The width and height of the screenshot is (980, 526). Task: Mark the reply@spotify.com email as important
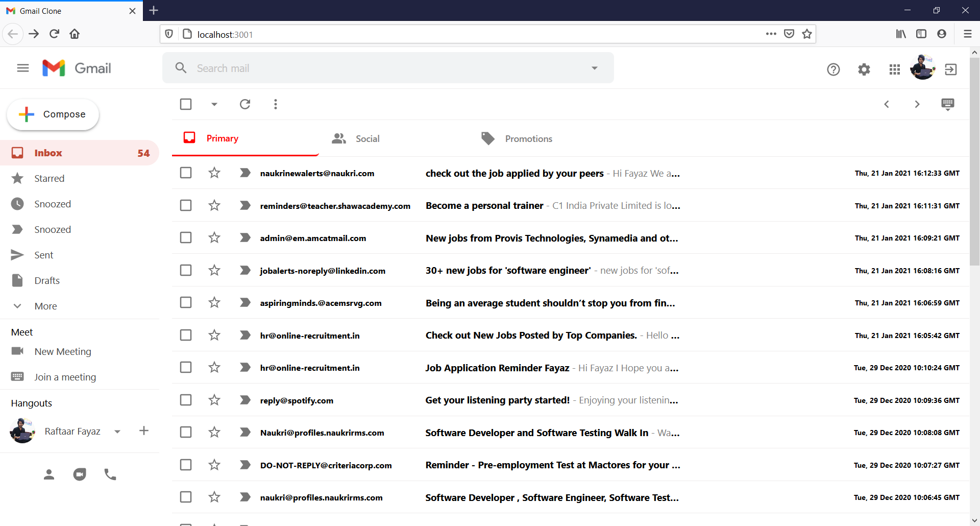(245, 400)
